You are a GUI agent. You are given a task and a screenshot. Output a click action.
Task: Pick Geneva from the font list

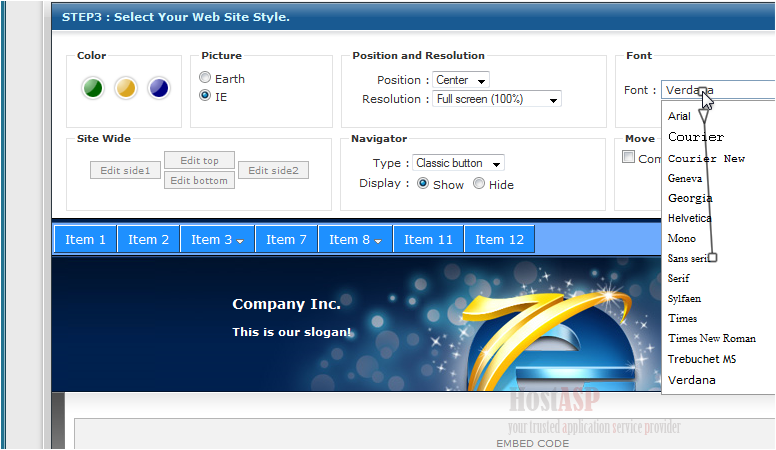click(685, 178)
